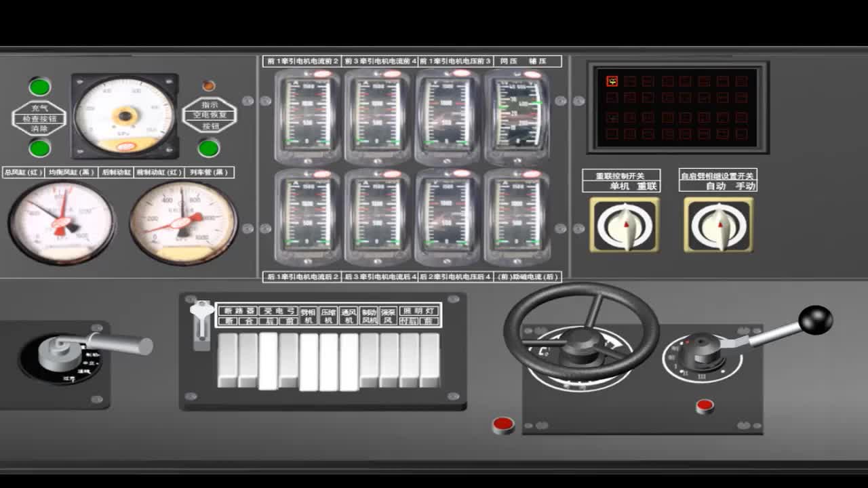
Task: Toggle the 受电弓 后 pantograph key
Action: click(x=268, y=361)
